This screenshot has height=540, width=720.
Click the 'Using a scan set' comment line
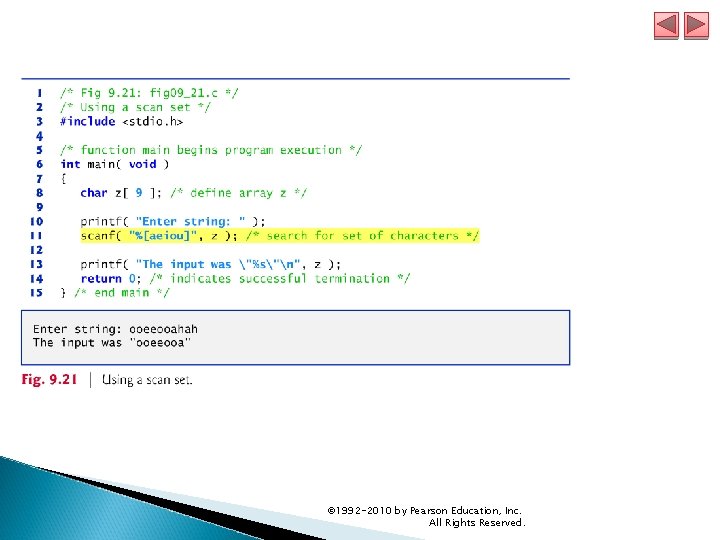[x=135, y=107]
